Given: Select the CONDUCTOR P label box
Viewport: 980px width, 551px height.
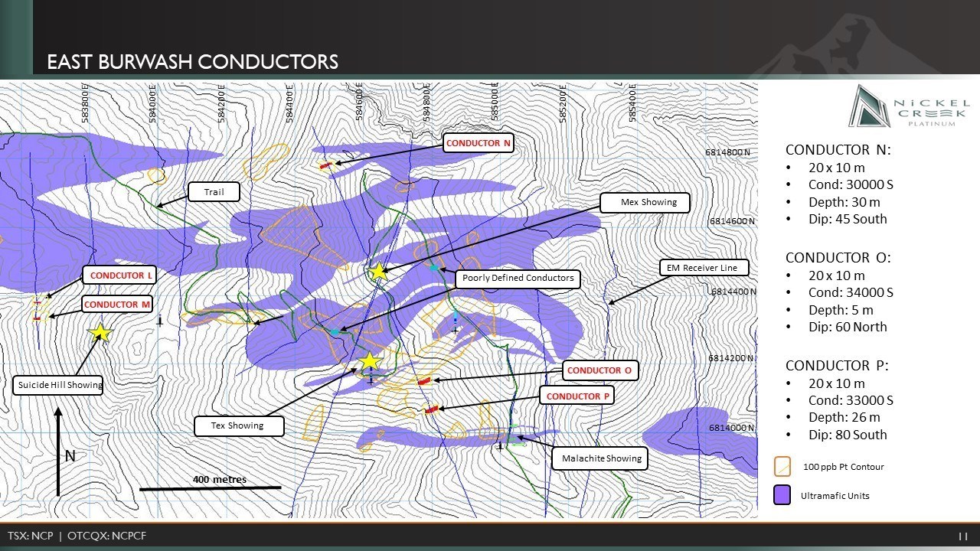Looking at the screenshot, I should [578, 396].
